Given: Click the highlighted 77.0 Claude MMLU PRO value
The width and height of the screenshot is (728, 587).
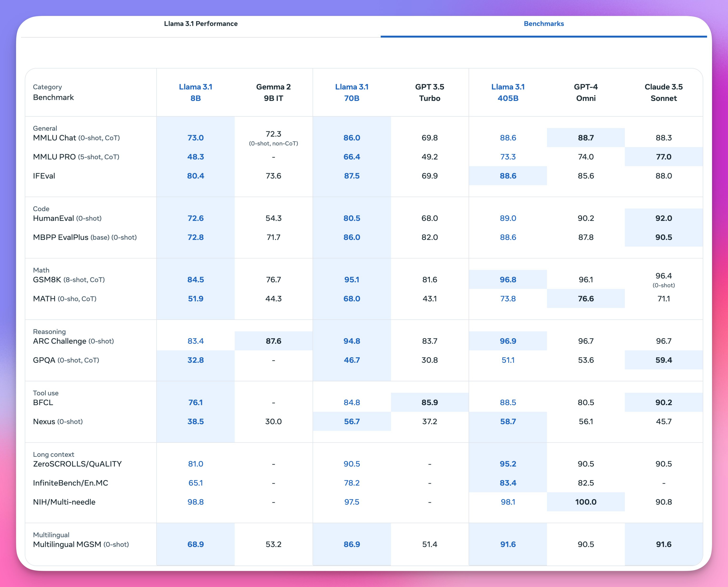Looking at the screenshot, I should click(664, 157).
